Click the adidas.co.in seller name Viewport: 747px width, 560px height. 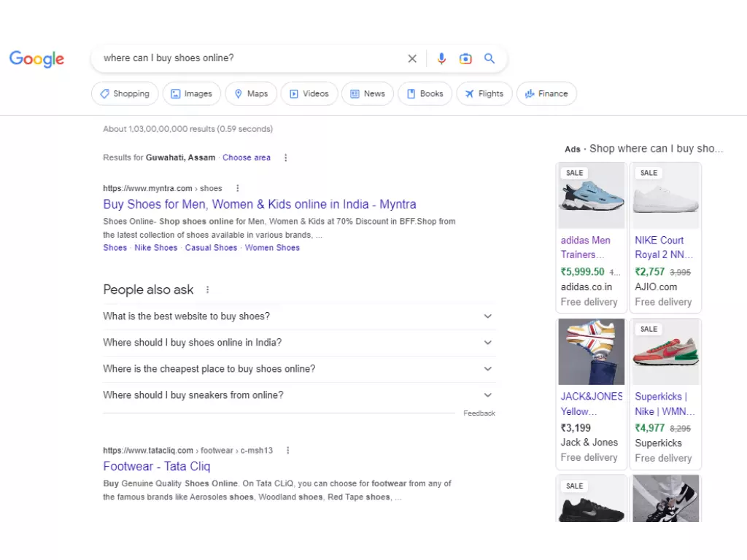point(586,287)
